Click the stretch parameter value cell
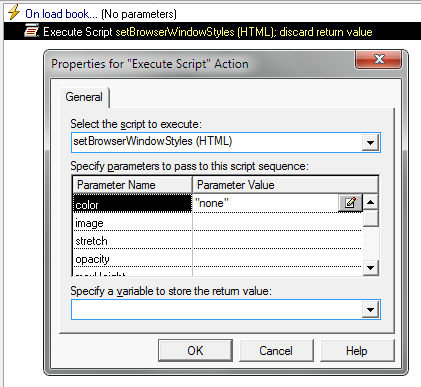Screen dimensions: 421x387 click(277, 240)
